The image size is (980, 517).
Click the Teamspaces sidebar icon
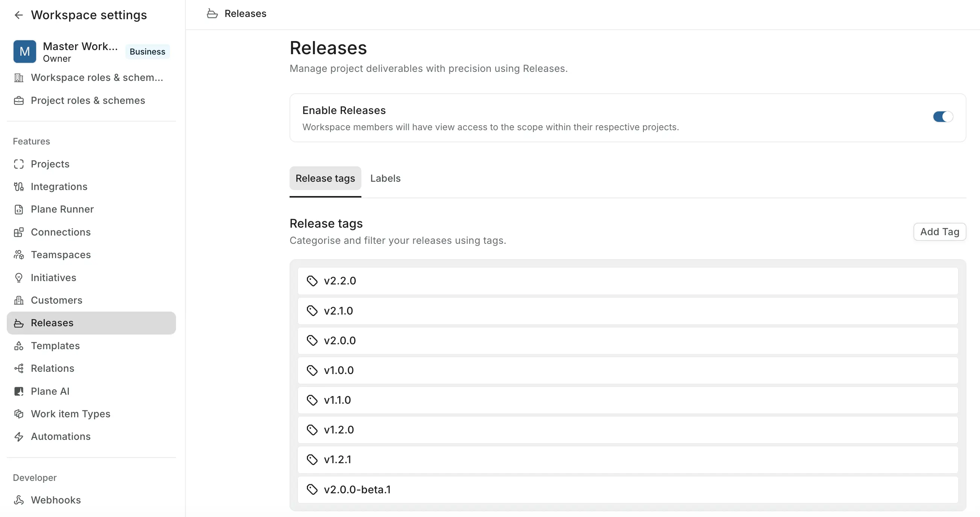click(x=19, y=255)
